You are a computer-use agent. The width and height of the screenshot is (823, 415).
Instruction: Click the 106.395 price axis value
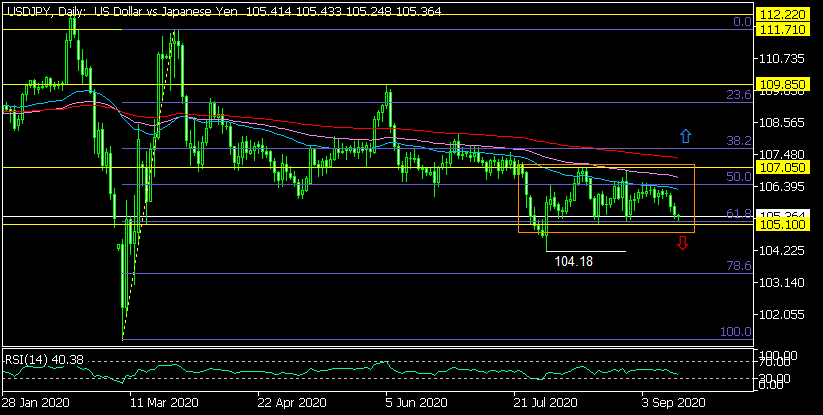coord(782,187)
